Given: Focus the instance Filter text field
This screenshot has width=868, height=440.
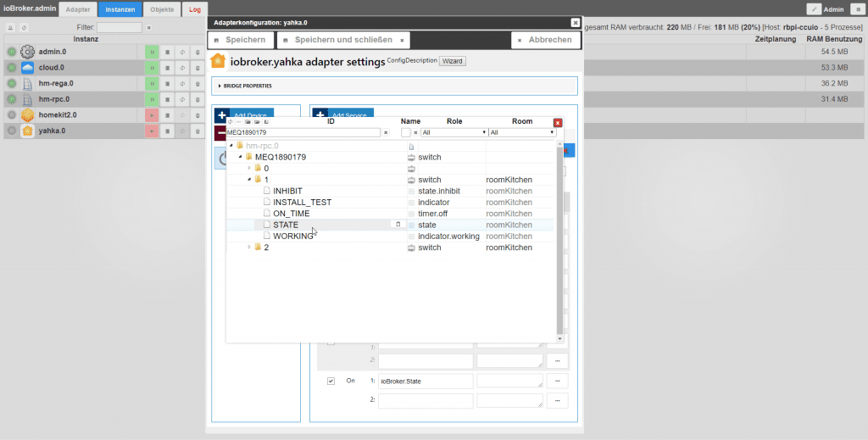Looking at the screenshot, I should click(x=120, y=28).
